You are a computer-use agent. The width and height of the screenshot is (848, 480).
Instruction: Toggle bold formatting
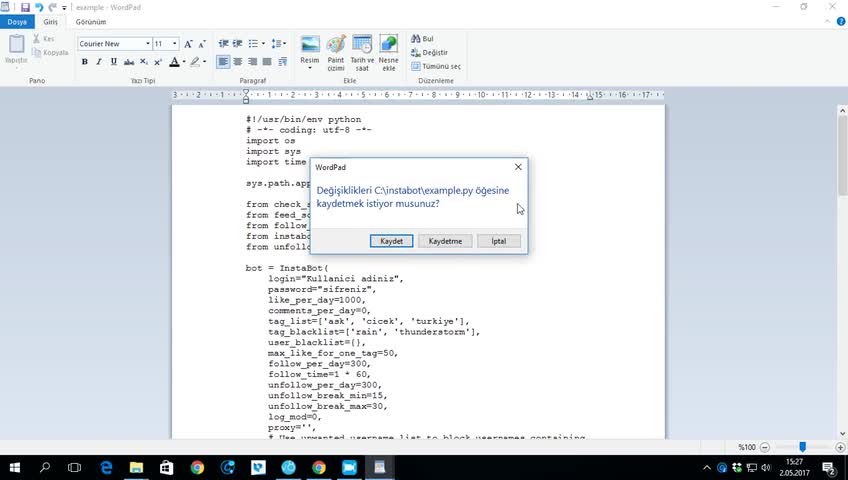coord(84,62)
